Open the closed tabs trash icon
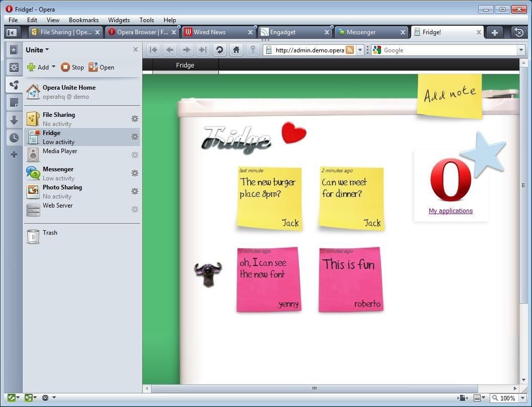 tap(519, 32)
